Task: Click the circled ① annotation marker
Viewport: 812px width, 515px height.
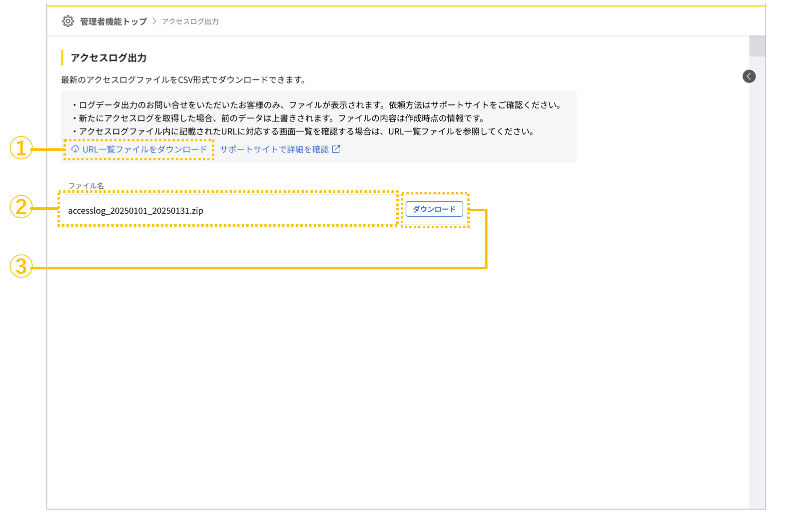Action: (21, 148)
